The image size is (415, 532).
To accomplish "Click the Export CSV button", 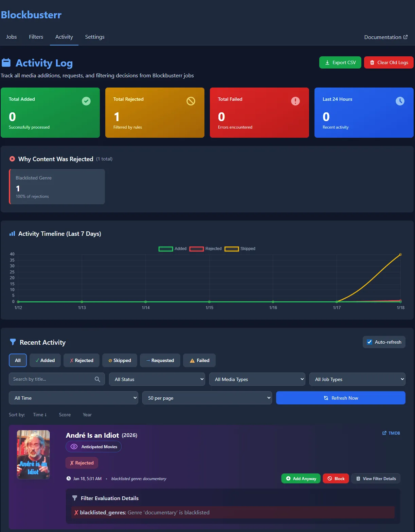I will [x=340, y=62].
